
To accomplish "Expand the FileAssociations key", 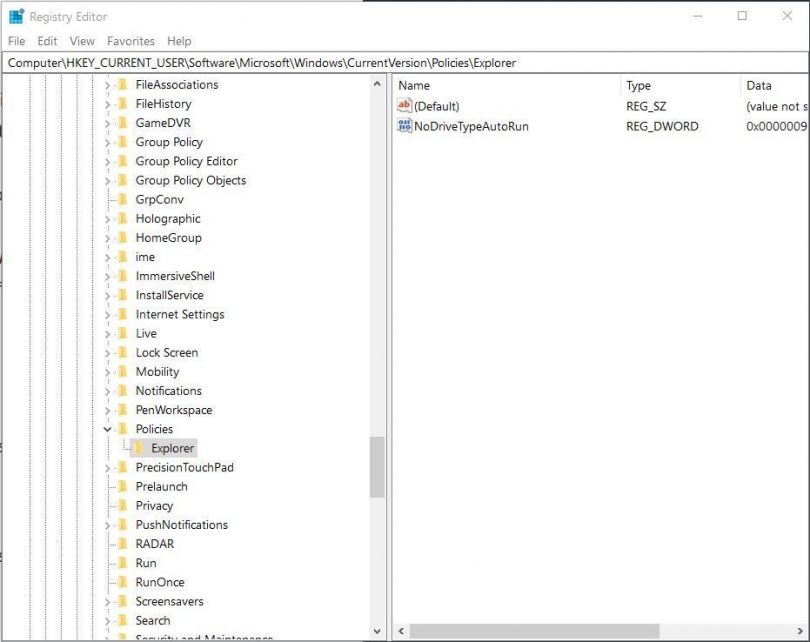I will point(106,85).
